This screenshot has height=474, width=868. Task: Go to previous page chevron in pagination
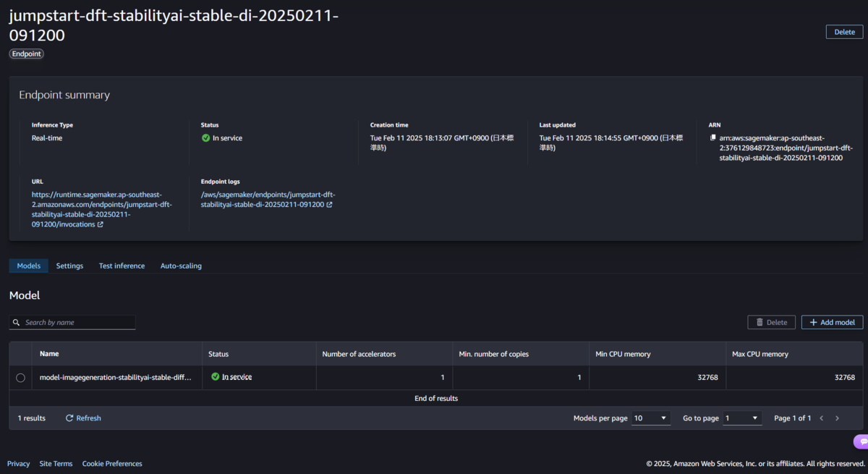[x=821, y=418]
